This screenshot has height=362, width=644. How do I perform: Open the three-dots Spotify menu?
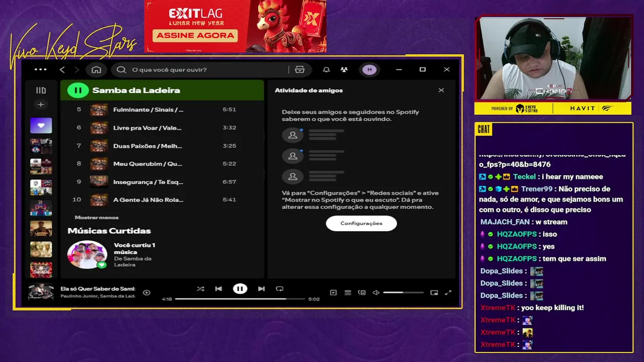click(40, 70)
